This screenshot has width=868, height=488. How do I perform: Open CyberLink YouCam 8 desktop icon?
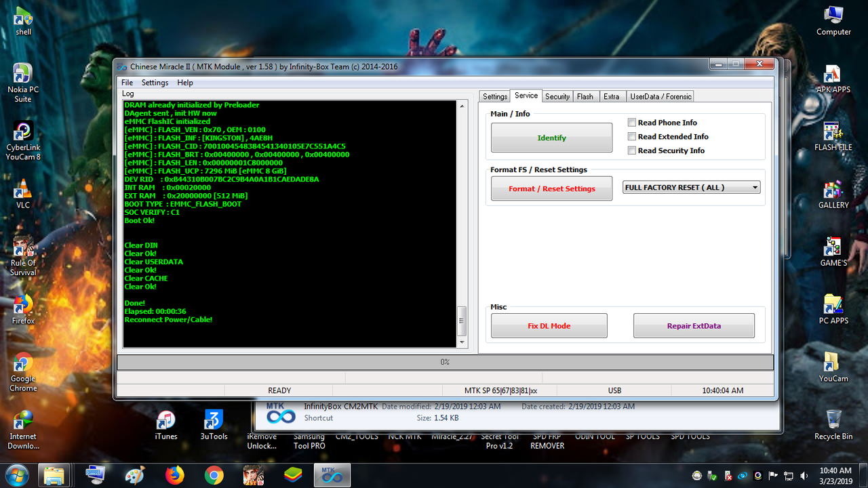23,141
